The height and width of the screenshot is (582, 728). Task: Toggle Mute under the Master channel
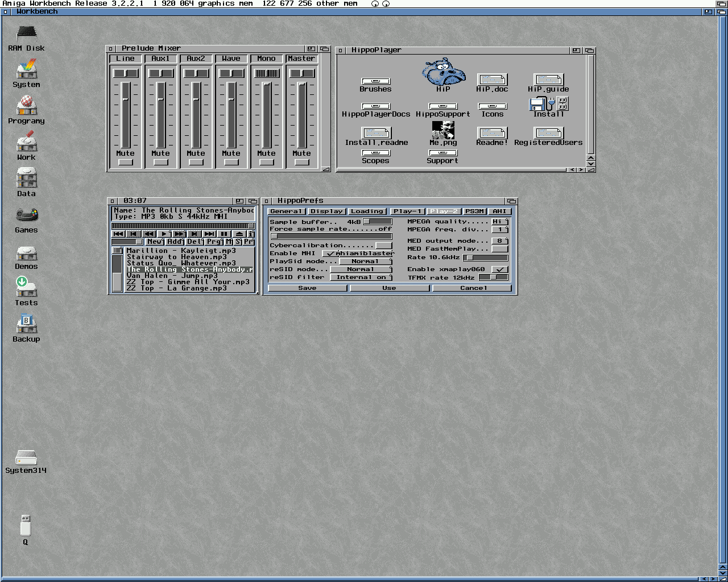[x=301, y=163]
